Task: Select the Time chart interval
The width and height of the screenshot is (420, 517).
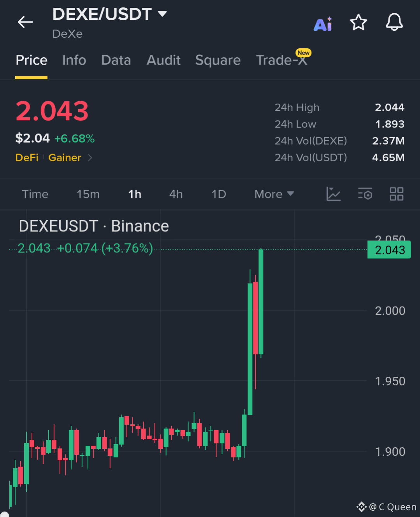Action: (x=35, y=194)
